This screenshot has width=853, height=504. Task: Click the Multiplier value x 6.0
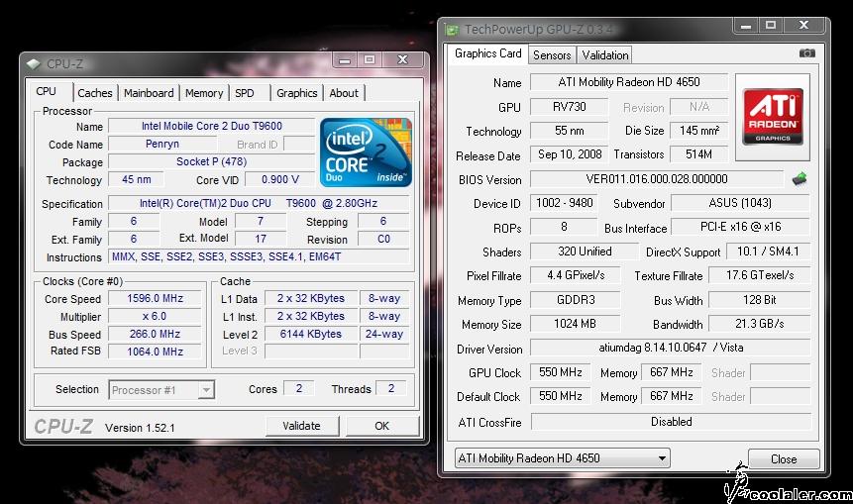(x=155, y=317)
